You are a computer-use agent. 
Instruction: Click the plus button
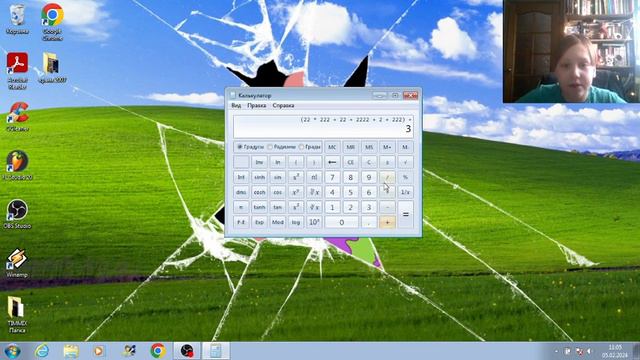click(387, 222)
